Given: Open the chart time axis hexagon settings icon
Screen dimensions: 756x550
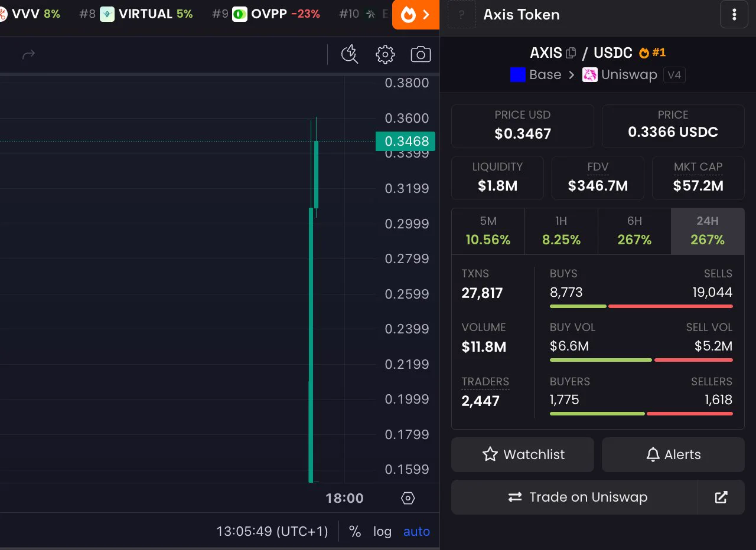Looking at the screenshot, I should [x=408, y=498].
